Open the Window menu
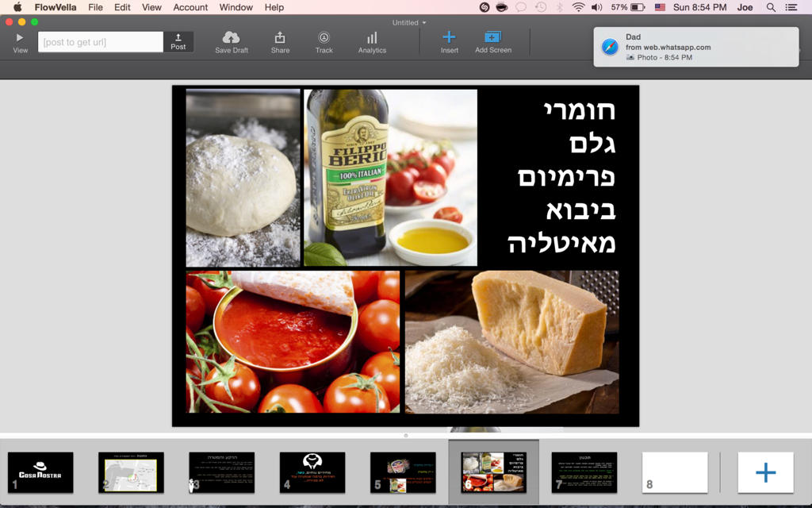This screenshot has width=812, height=508. [236, 7]
